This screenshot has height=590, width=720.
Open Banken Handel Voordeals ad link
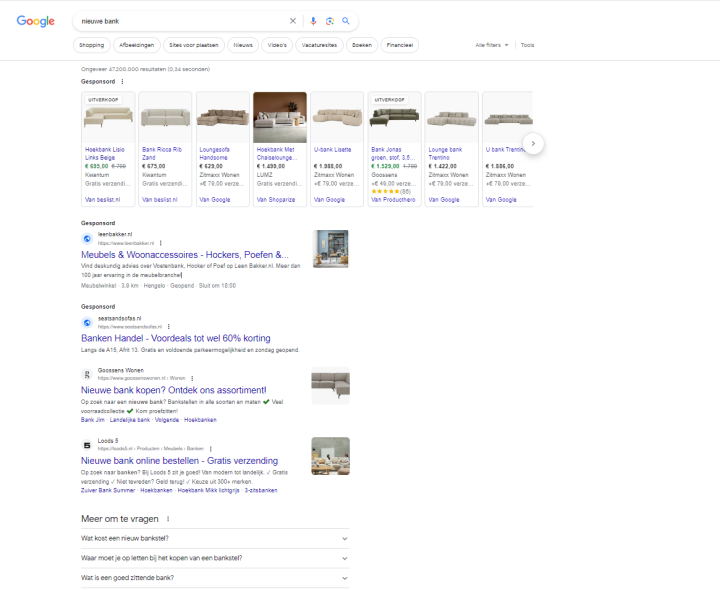(175, 338)
